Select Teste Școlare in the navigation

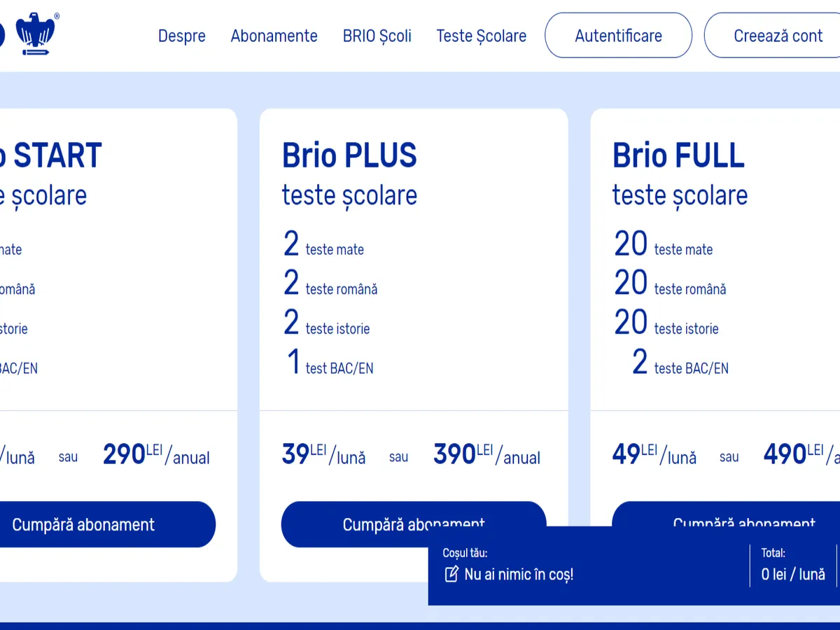coord(482,36)
